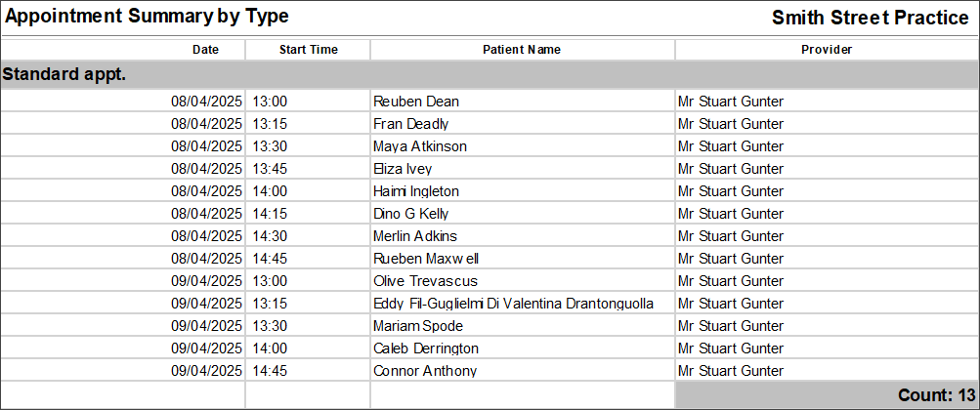This screenshot has width=980, height=410.
Task: Click the Provider column header
Action: point(827,50)
